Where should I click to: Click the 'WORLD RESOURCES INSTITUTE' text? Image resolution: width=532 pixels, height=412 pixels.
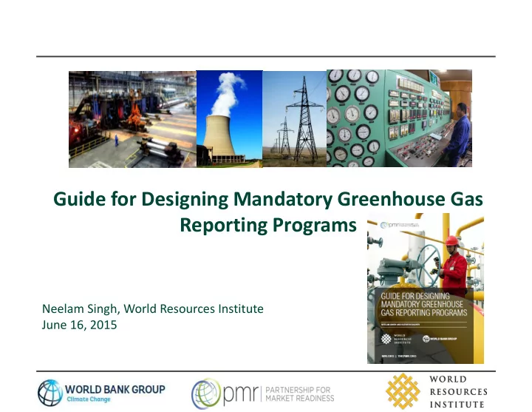click(459, 391)
